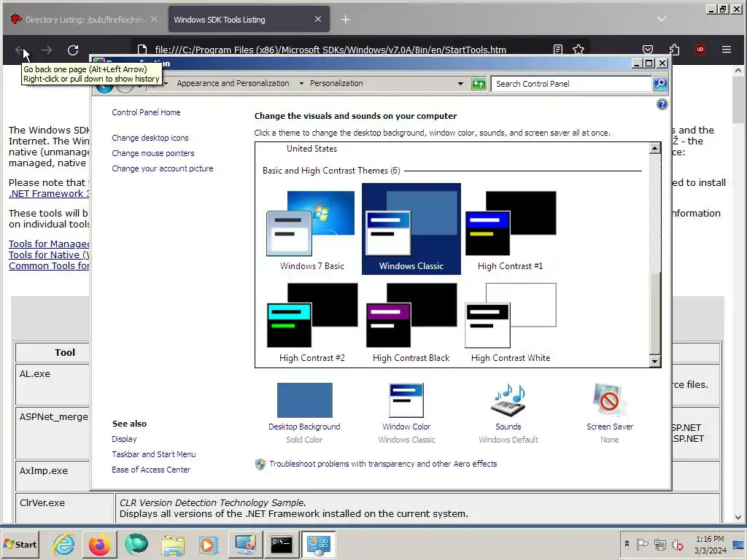
Task: Open Change your account picture link
Action: (163, 168)
